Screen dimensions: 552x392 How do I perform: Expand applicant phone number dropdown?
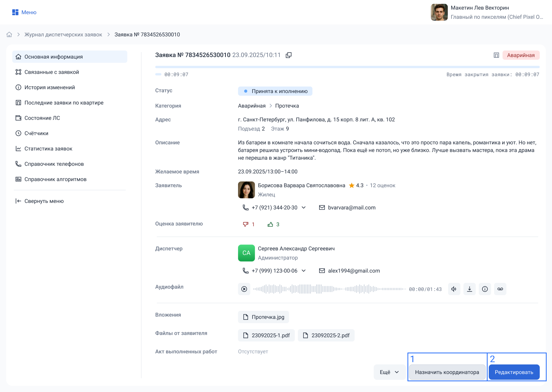coord(304,208)
